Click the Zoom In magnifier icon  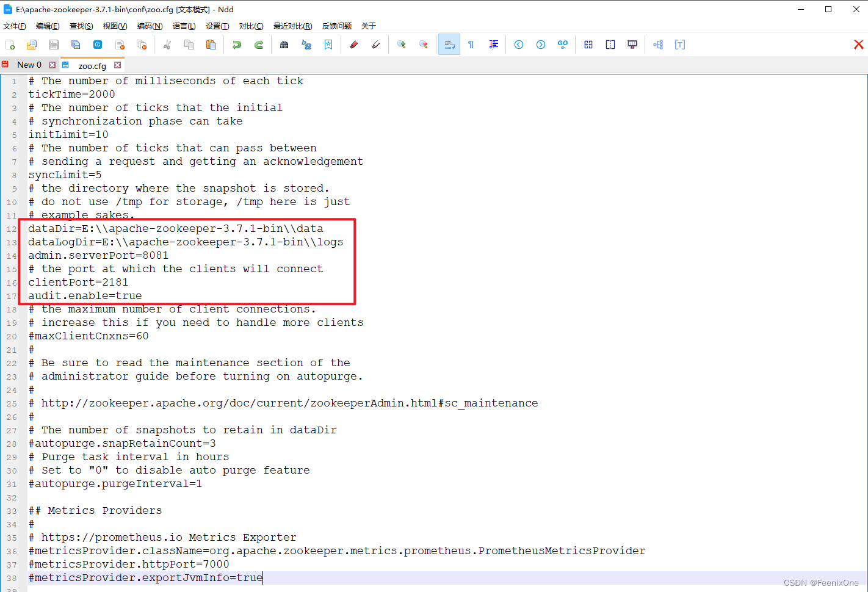pos(402,45)
